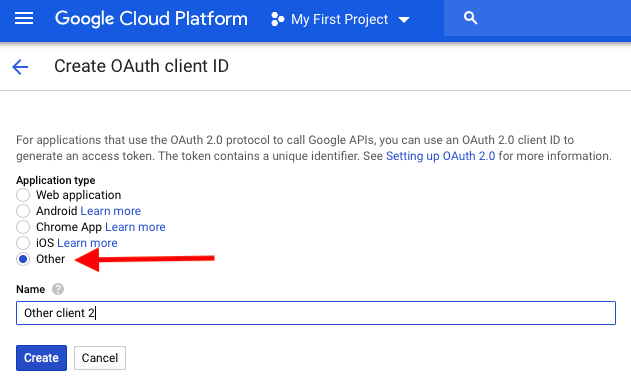This screenshot has width=631, height=382.
Task: Select the Chrome App radio button
Action: [23, 227]
